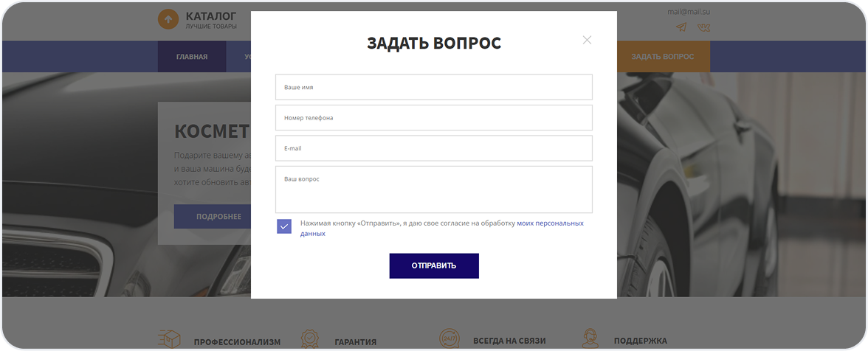The width and height of the screenshot is (868, 351).
Task: Click the Номер телефона input field
Action: [434, 118]
